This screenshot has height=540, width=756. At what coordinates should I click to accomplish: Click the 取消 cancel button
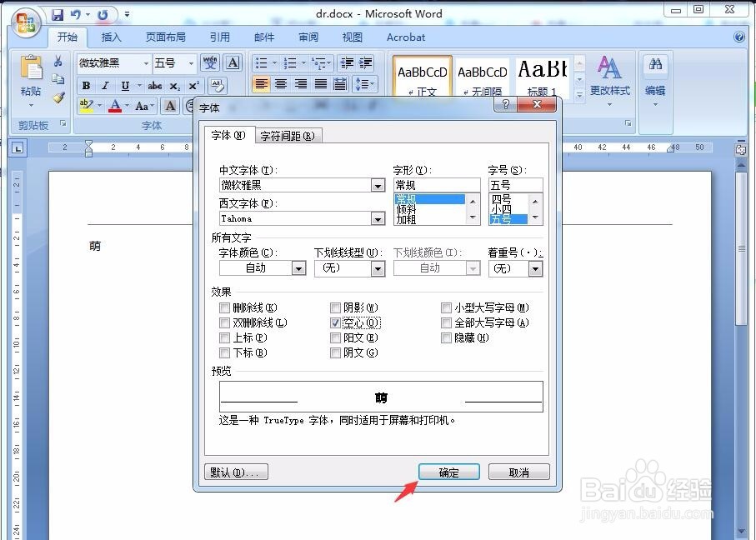click(518, 472)
